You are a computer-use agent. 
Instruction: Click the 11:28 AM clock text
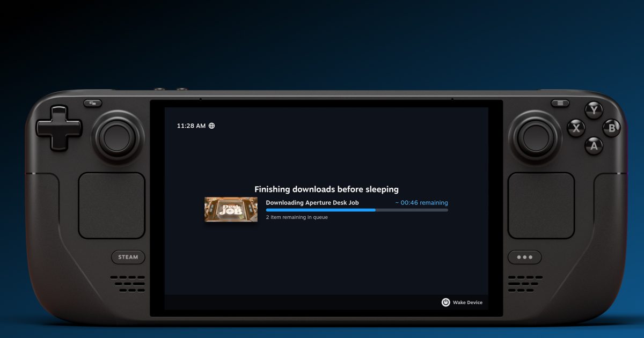[191, 126]
